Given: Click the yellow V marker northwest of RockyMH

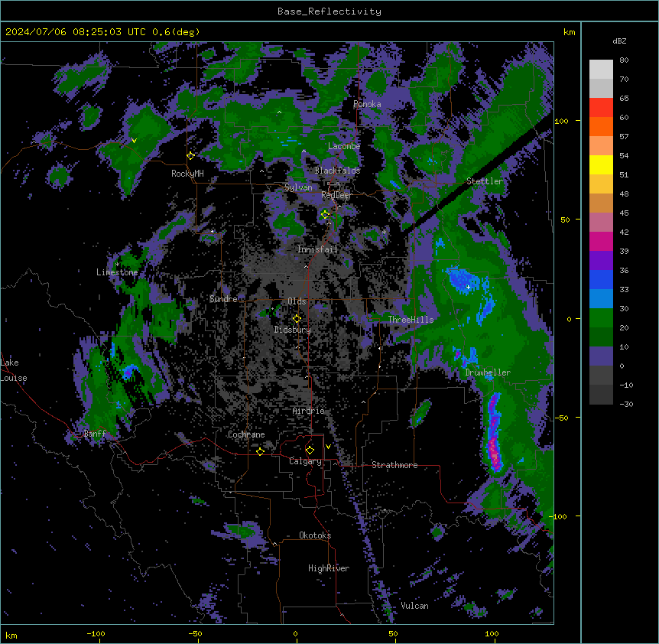Looking at the screenshot, I should (x=134, y=141).
